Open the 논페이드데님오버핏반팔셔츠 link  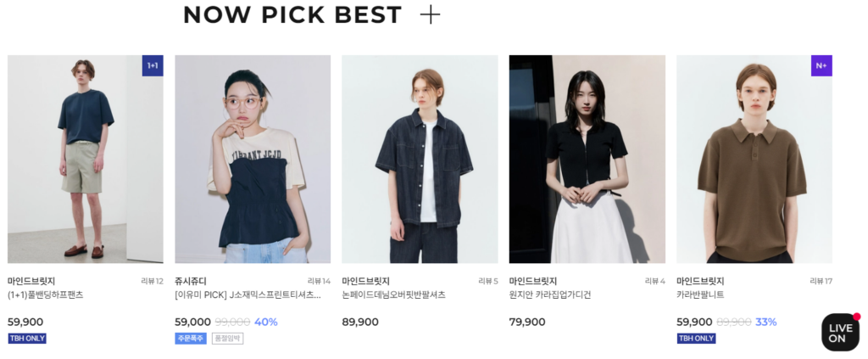coord(393,294)
